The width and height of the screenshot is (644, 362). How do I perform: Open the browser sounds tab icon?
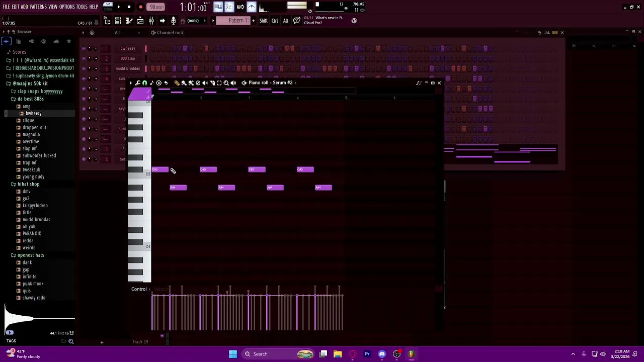point(6,41)
